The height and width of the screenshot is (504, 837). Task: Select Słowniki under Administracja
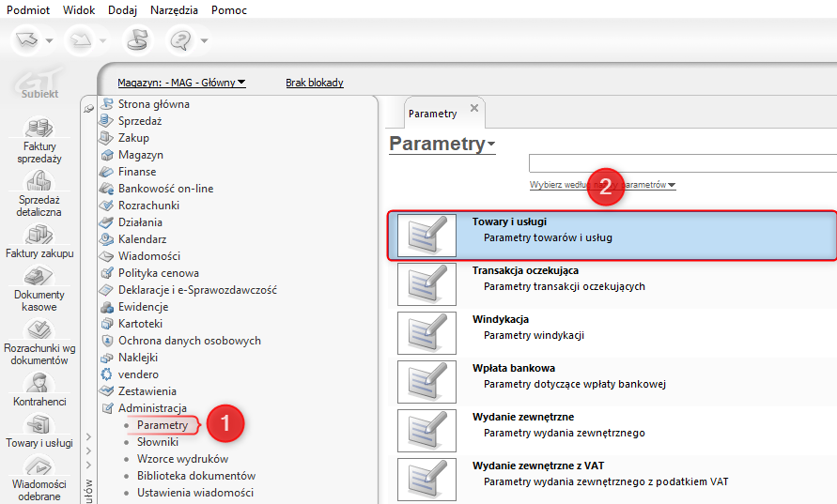(158, 442)
